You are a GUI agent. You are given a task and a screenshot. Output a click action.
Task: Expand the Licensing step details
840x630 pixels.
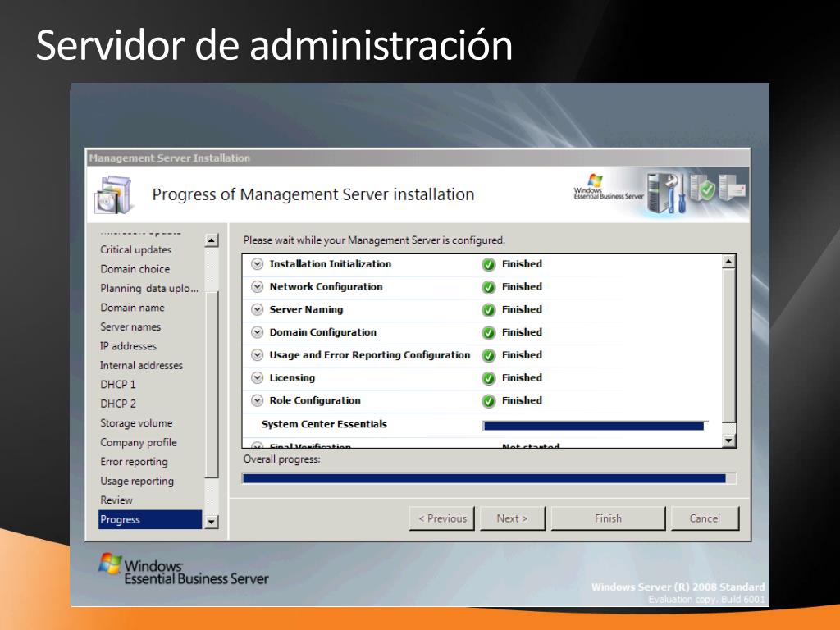tap(258, 377)
